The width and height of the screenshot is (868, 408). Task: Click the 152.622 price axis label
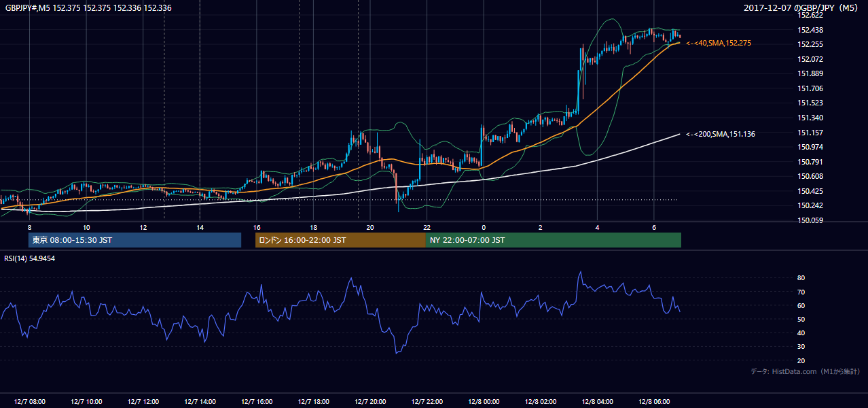click(x=810, y=16)
